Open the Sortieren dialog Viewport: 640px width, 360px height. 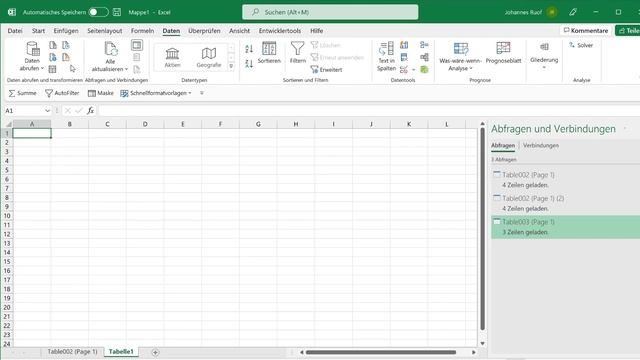[269, 53]
